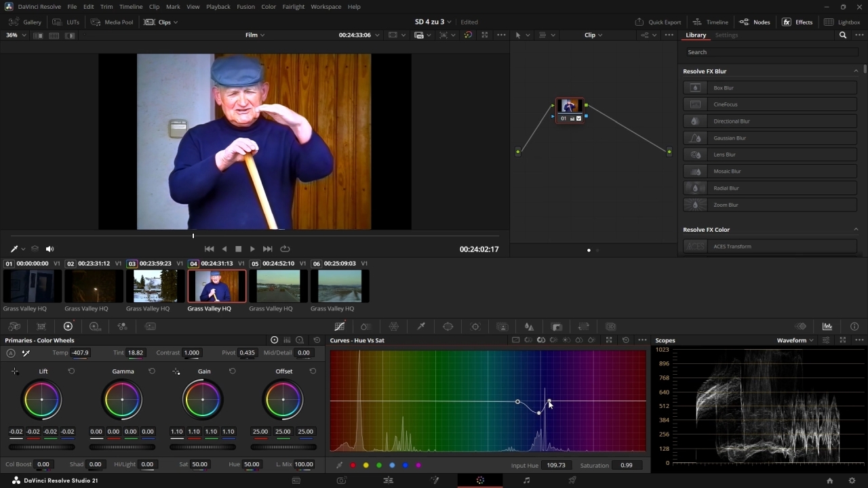868x488 pixels.
Task: Open the Scopes chart icon
Action: (827, 326)
